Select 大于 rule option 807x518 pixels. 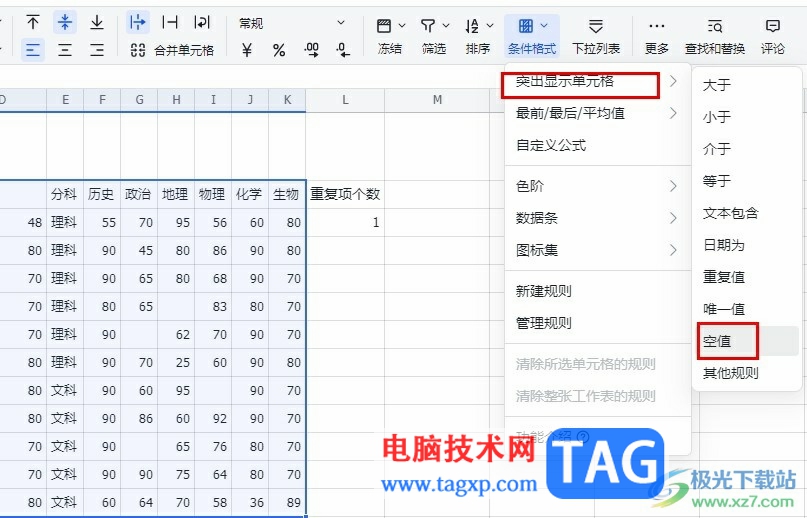coord(747,85)
